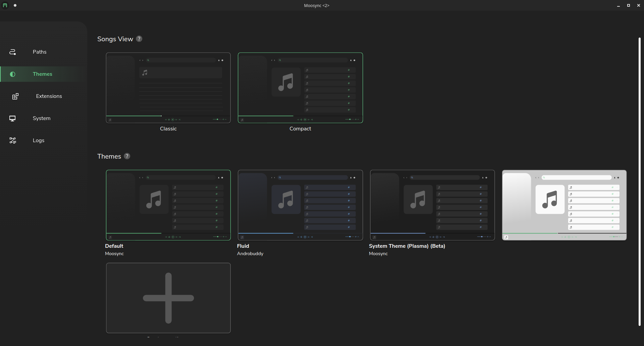Click the Default theme title
The height and width of the screenshot is (346, 644).
click(114, 246)
